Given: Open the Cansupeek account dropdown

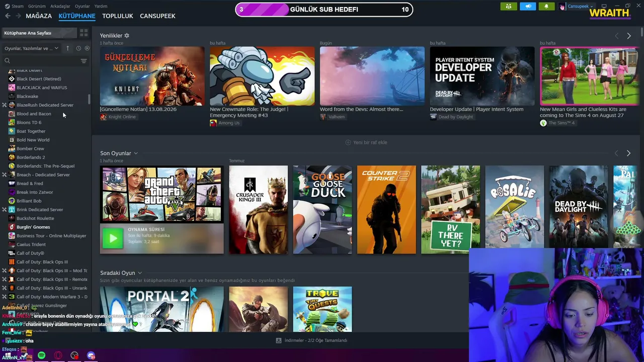Looking at the screenshot, I should coord(580,7).
